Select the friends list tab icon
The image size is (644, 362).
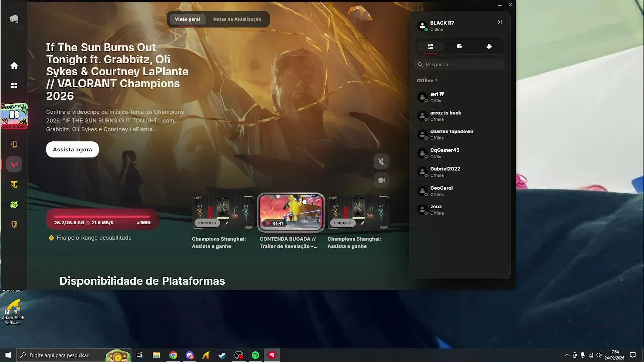pos(430,46)
